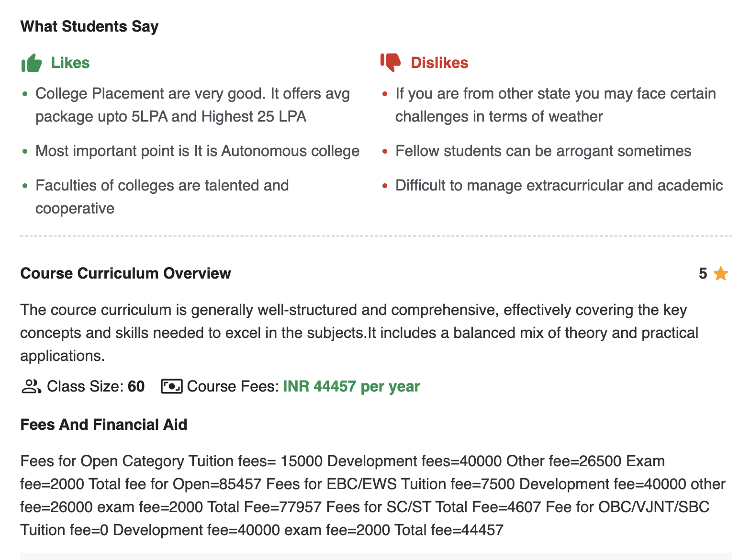Select the green "Likes" heading
The image size is (739, 560).
coord(70,63)
